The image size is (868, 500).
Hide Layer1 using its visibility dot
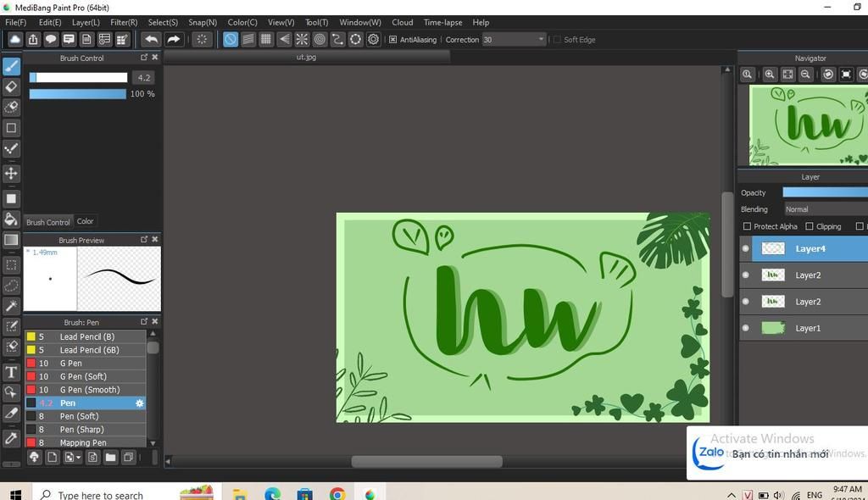pyautogui.click(x=746, y=328)
